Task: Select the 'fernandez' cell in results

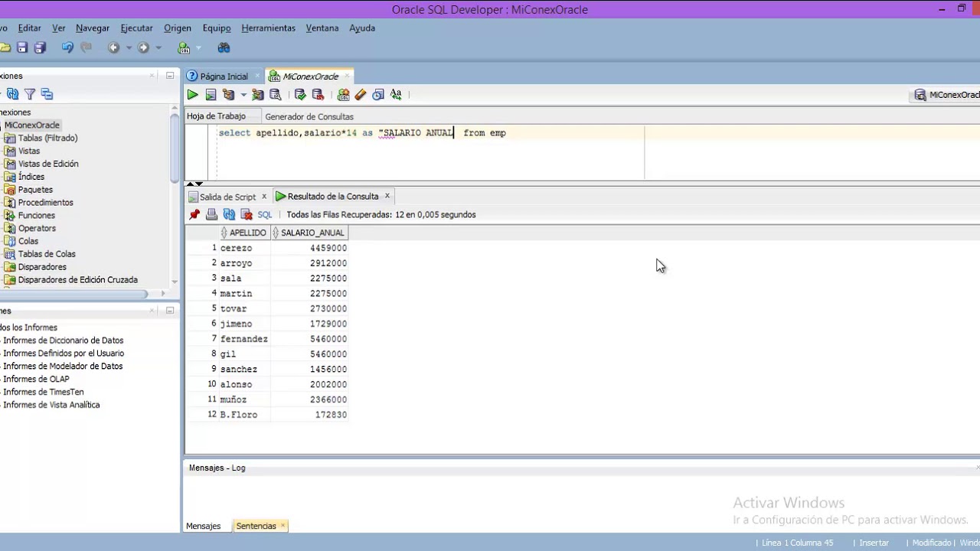Action: point(244,339)
